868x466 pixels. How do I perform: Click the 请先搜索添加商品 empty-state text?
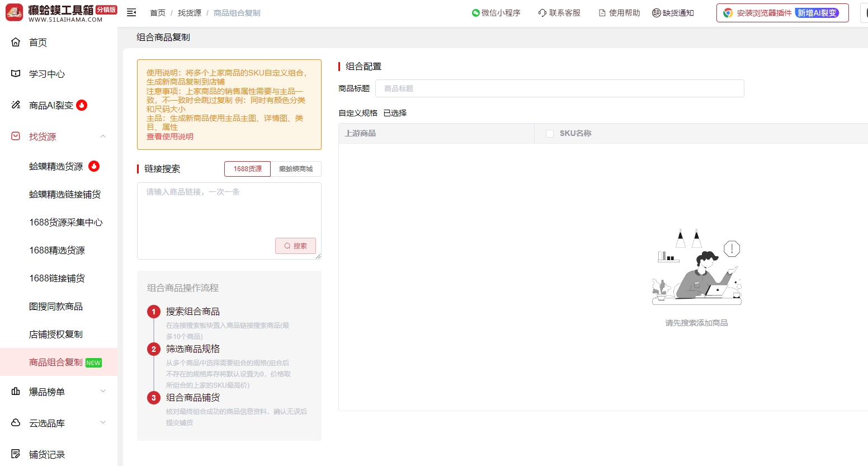[696, 323]
